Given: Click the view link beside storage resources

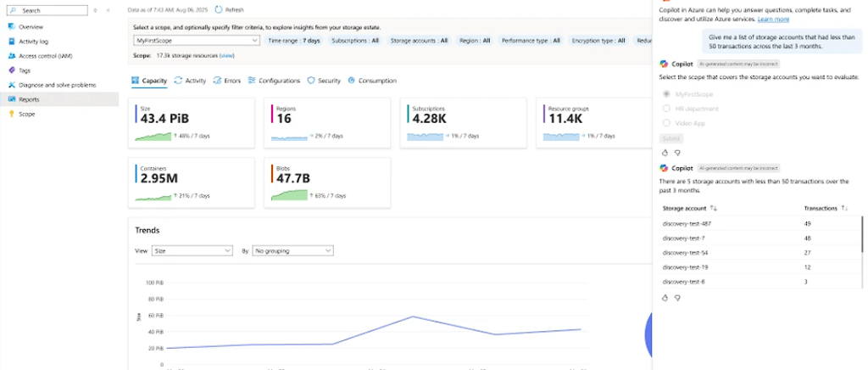Looking at the screenshot, I should click(x=227, y=55).
